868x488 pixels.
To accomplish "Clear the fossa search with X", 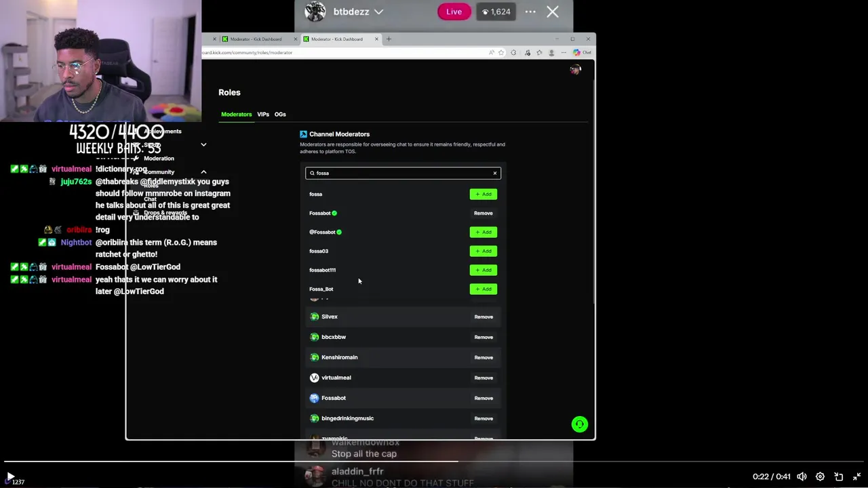I will point(495,174).
